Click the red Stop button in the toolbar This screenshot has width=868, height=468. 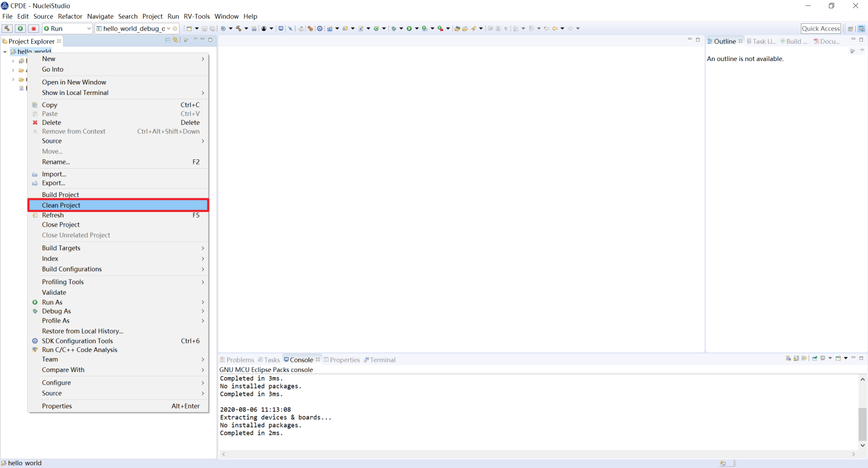(x=34, y=28)
